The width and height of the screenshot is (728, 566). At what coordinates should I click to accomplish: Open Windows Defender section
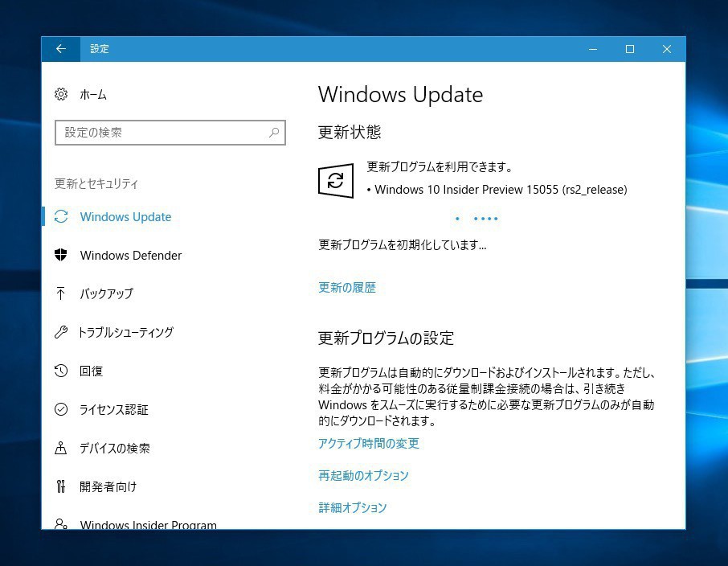click(130, 255)
